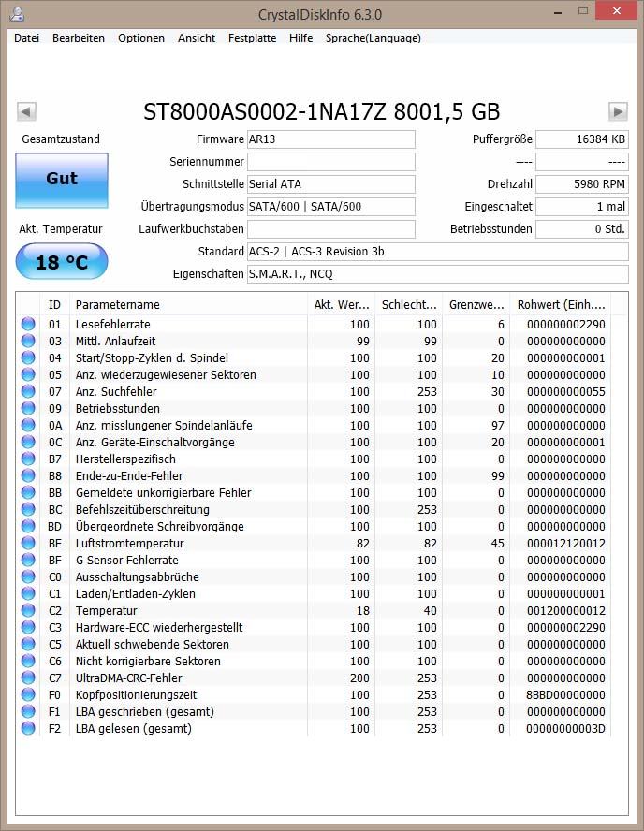Click the CrystalDiskInfo title bar app icon

[x=17, y=14]
